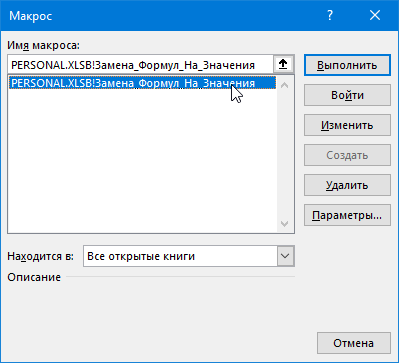Viewport: 399px width, 363px height.
Task: Open the help question mark
Action: (x=330, y=15)
